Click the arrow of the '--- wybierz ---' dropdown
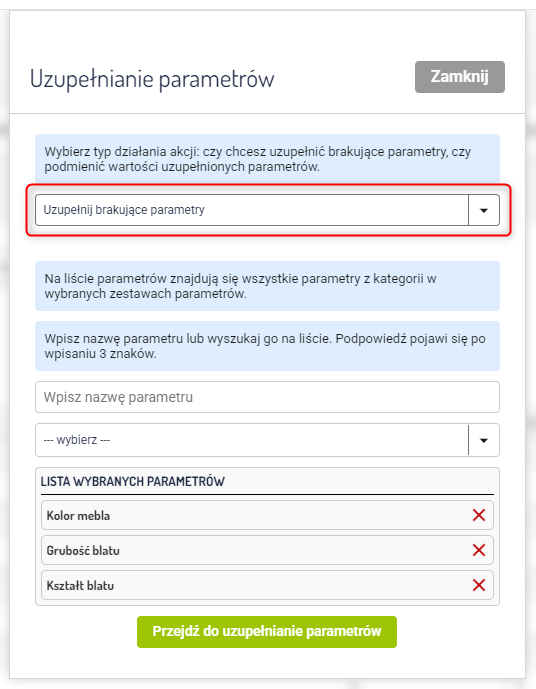The height and width of the screenshot is (689, 536). click(484, 440)
